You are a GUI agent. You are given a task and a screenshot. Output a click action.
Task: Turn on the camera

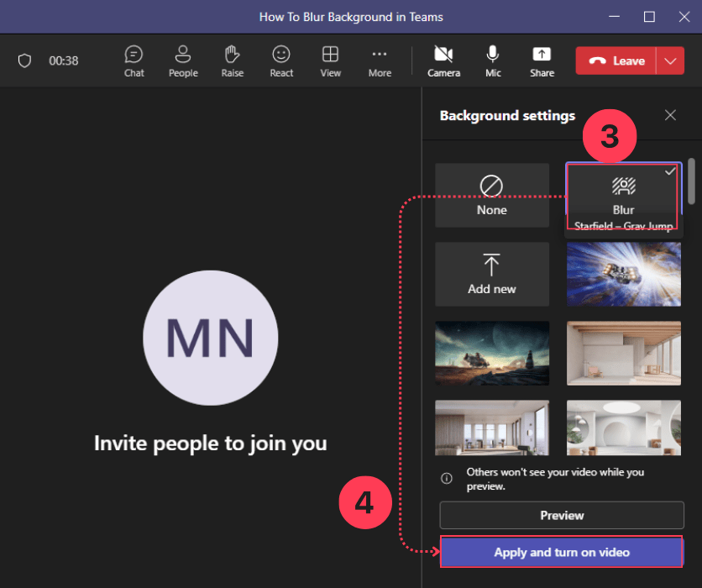point(443,60)
